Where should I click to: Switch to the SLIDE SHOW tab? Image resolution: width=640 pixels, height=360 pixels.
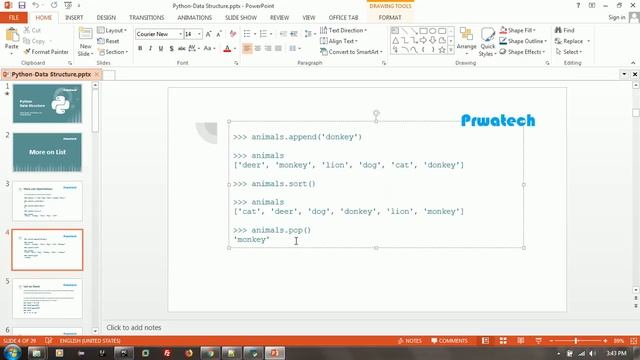[x=241, y=18]
